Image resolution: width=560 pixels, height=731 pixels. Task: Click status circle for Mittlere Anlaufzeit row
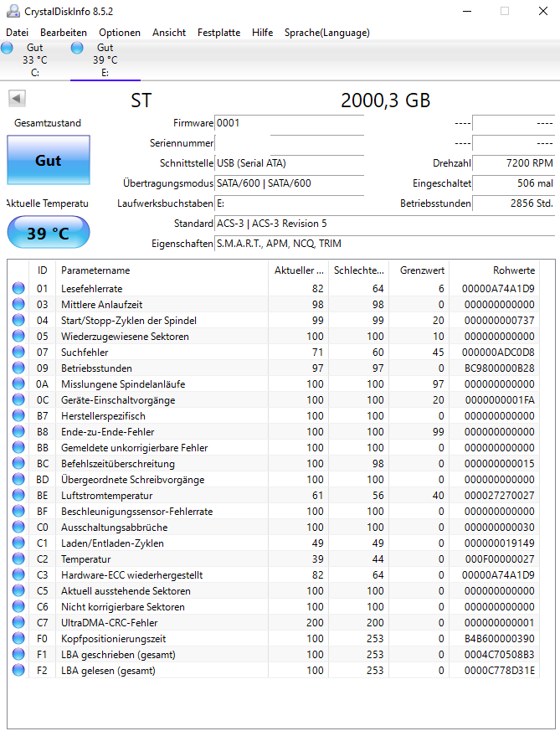(18, 305)
